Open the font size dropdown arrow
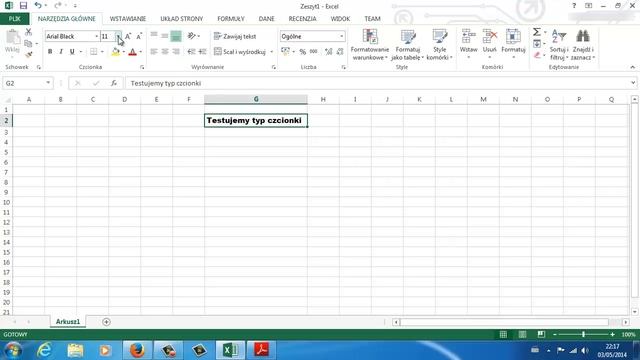Viewport: 640px width, 360px height. click(x=118, y=36)
